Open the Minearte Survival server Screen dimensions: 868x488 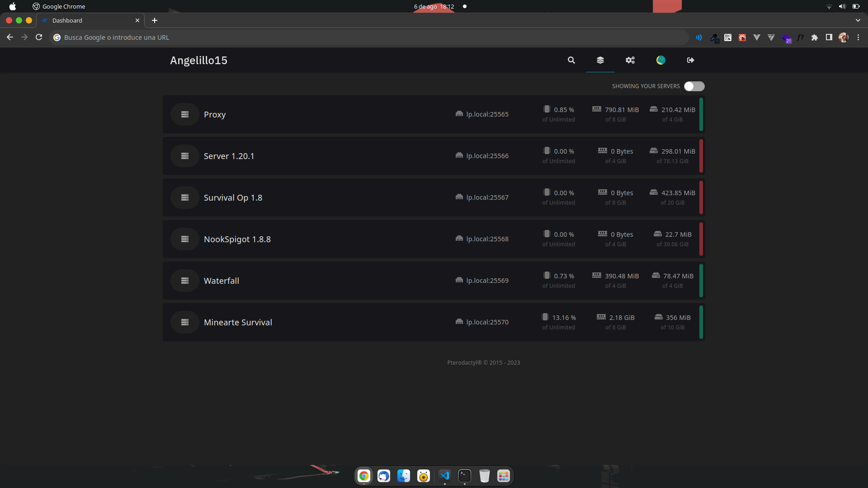pyautogui.click(x=238, y=322)
